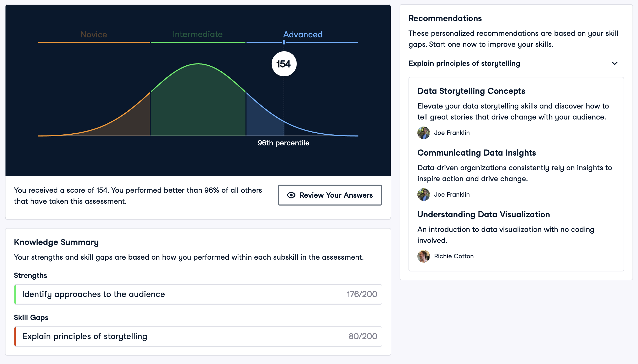This screenshot has width=638, height=364.
Task: Click the 154 score bubble
Action: (x=284, y=64)
